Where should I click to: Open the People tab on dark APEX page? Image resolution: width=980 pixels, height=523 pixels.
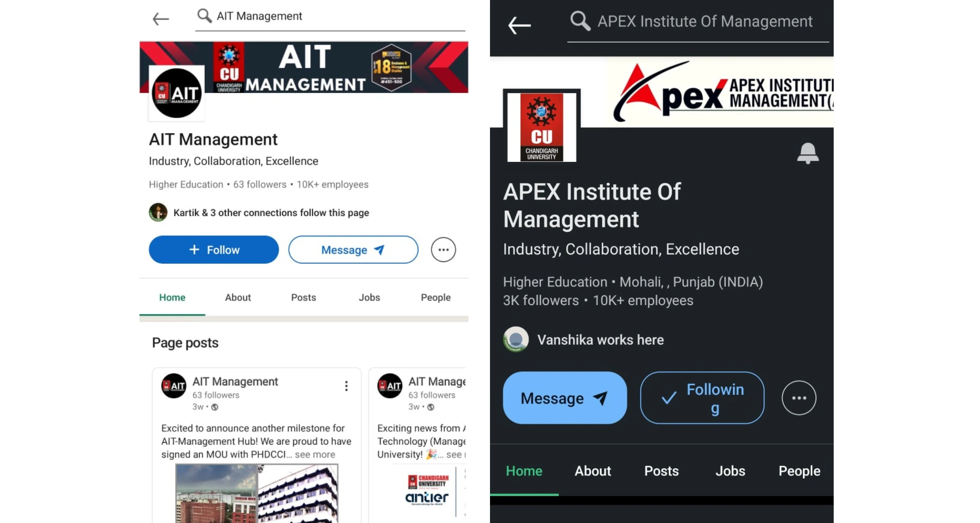coord(799,471)
